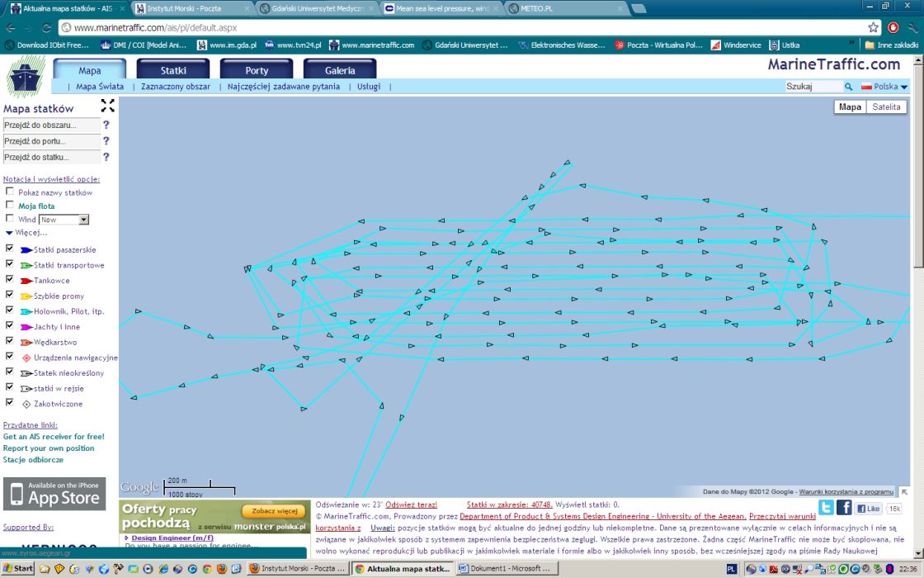Click the 'Przejdź do statku...' input field
924x578 pixels.
pyautogui.click(x=51, y=157)
